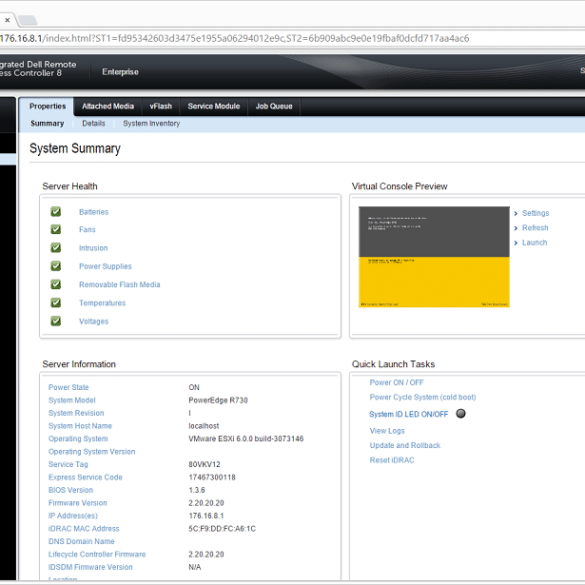Click the green check icon beside Fans
The height and width of the screenshot is (585, 585).
(56, 229)
